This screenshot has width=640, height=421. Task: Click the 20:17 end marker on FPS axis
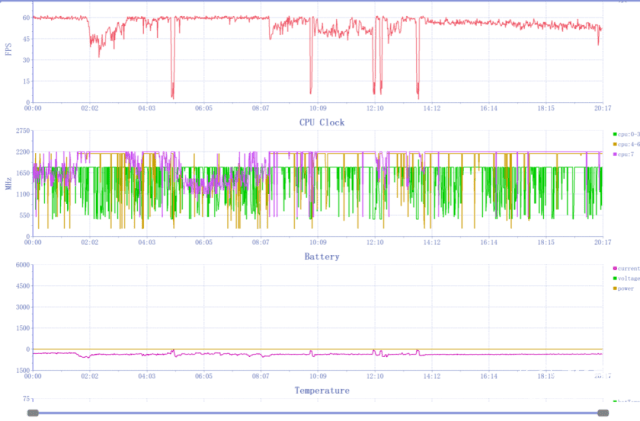tap(602, 108)
